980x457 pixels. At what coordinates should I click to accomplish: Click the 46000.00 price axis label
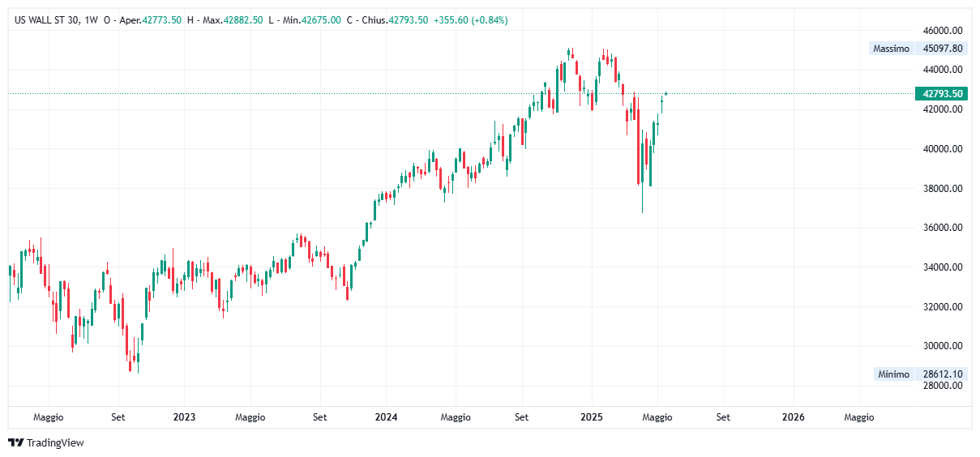point(943,30)
